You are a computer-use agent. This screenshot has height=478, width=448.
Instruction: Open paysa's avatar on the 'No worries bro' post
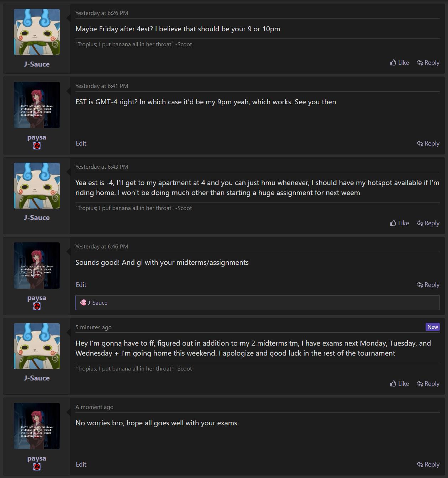point(37,426)
